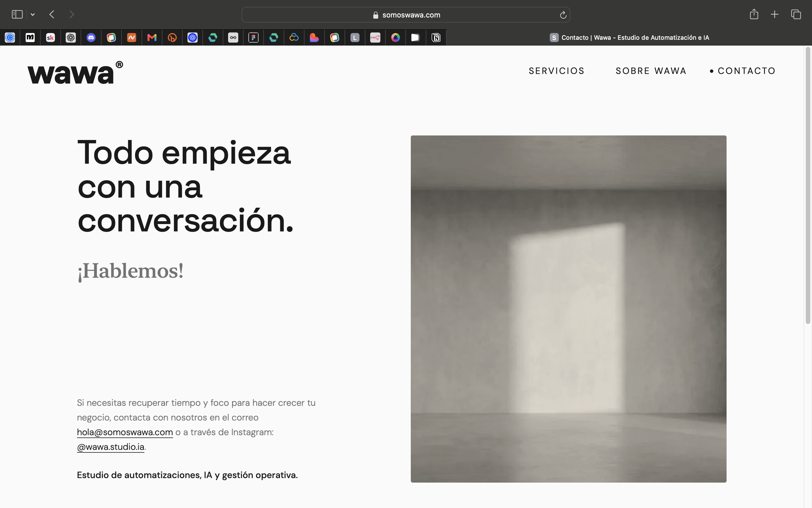Screen dimensions: 812x508
Task: Open the Calendly pinned tab
Action: pyautogui.click(x=10, y=37)
